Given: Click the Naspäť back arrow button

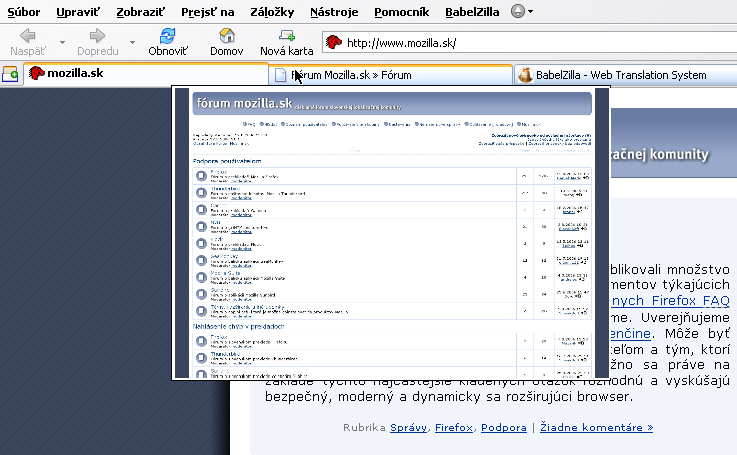Looking at the screenshot, I should click(x=28, y=42).
